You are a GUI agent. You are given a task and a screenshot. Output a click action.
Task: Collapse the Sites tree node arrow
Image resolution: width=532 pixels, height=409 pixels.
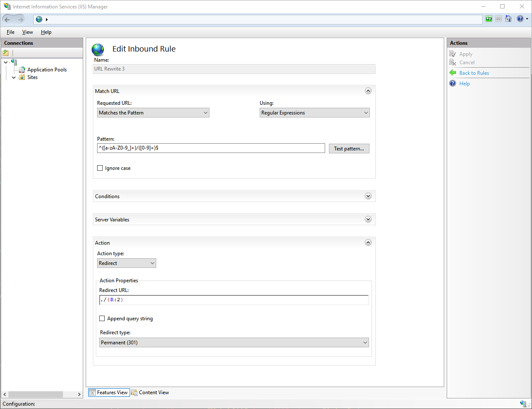pyautogui.click(x=14, y=78)
